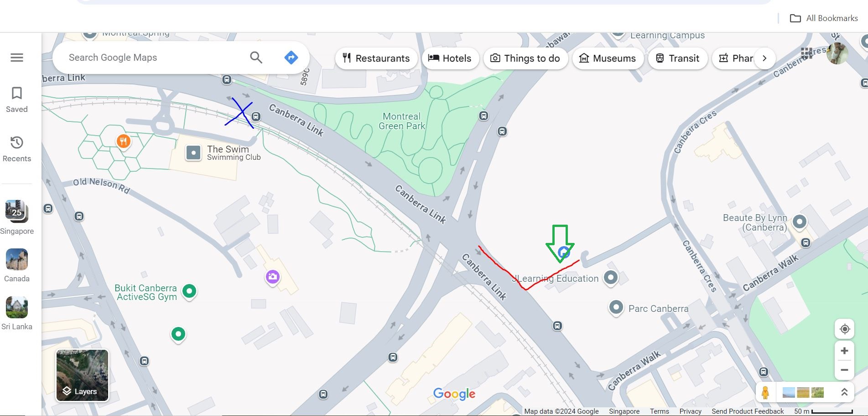Viewport: 868px width, 416px height.
Task: Open the Layers map type selector
Action: (x=82, y=375)
